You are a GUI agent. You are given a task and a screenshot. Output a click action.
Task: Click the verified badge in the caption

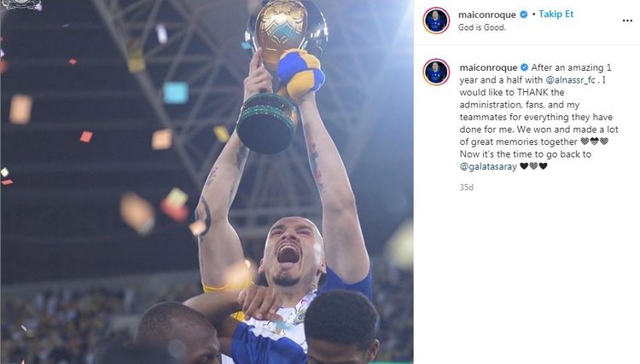click(525, 67)
